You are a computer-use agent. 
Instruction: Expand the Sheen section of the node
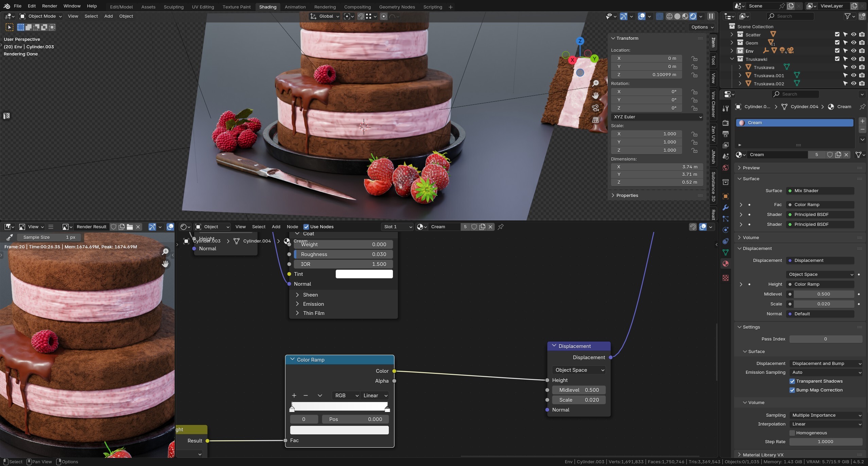tap(310, 295)
